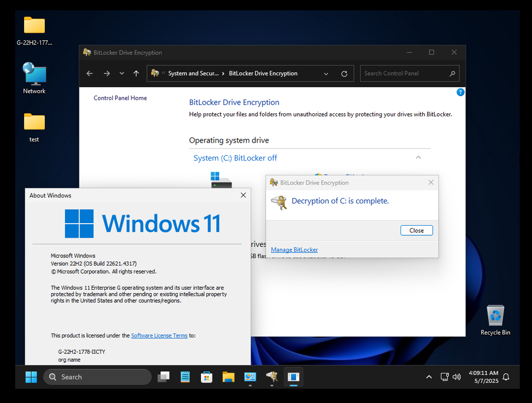The width and height of the screenshot is (532, 403).
Task: Open Notepad from the taskbar
Action: tap(185, 377)
